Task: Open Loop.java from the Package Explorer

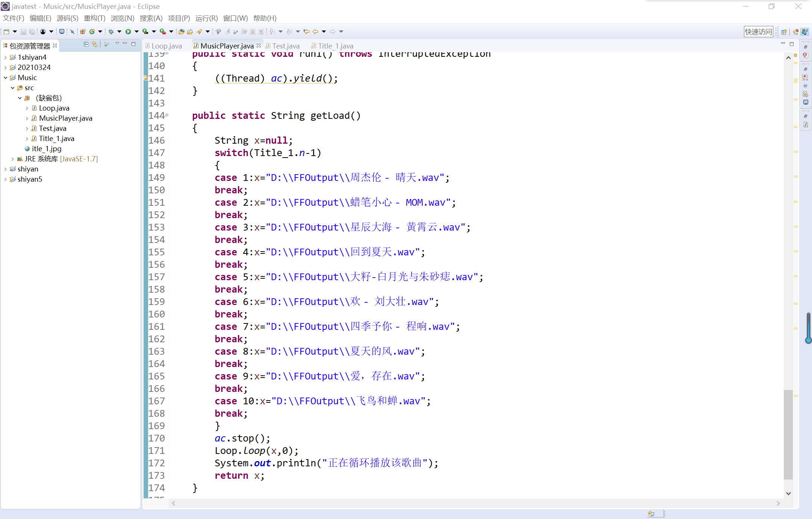Action: (55, 108)
